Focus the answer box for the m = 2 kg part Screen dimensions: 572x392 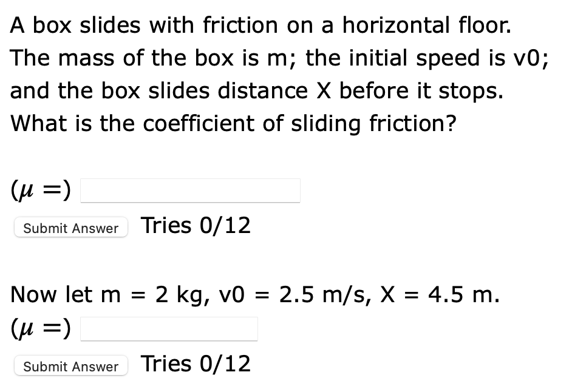169,328
